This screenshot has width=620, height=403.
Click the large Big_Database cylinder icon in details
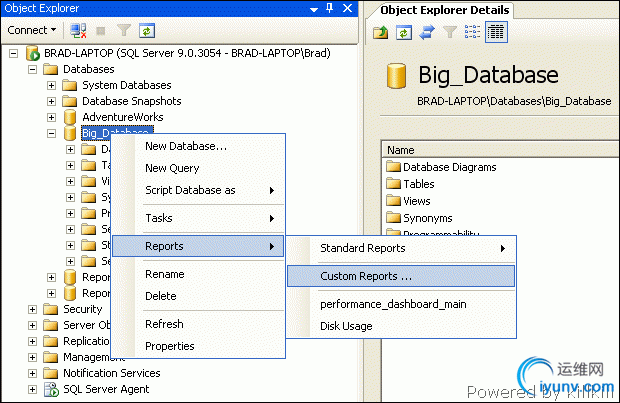click(x=397, y=76)
